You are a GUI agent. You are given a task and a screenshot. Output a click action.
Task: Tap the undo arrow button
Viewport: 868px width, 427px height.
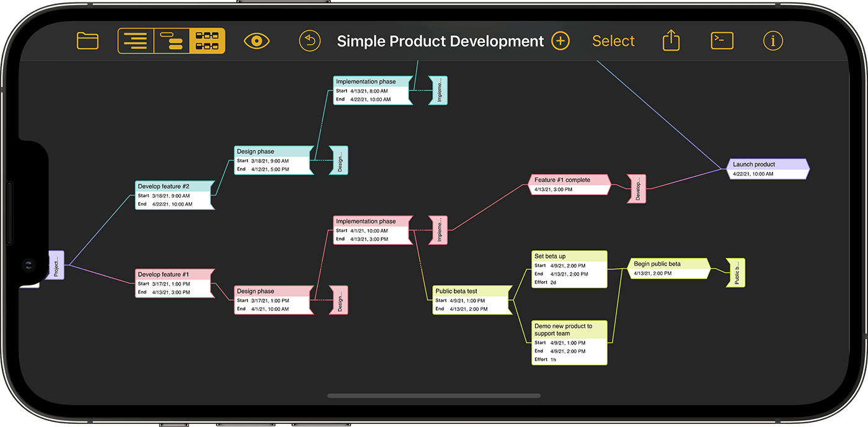[310, 41]
